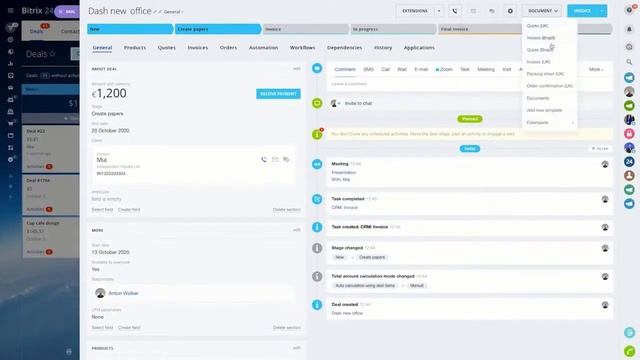Click the blue 24 icon in right sidebar
Viewport: 640px width, 360px height.
coord(629,162)
